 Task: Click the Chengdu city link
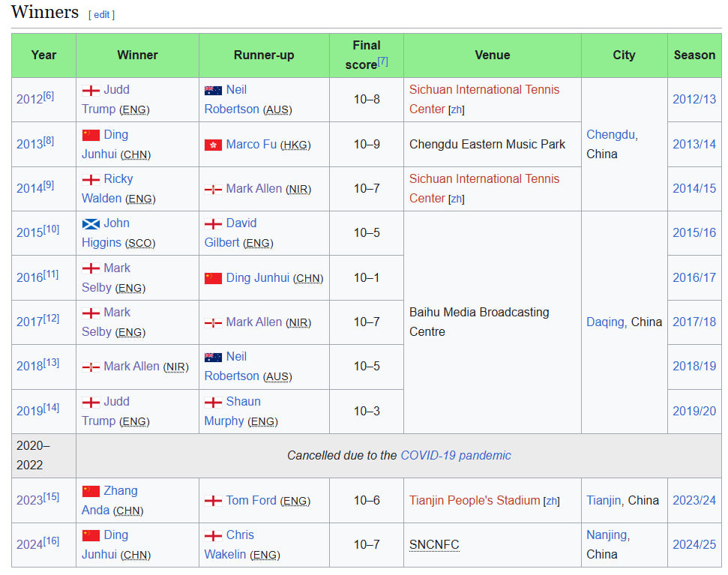610,134
